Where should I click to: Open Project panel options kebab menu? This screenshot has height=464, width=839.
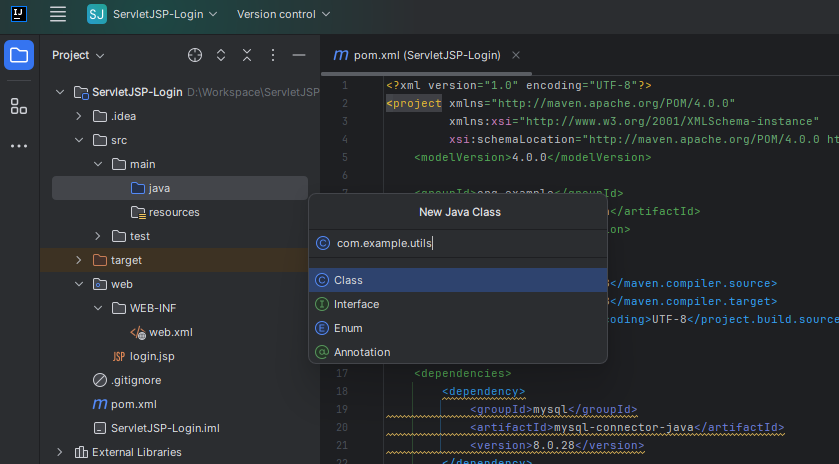273,55
